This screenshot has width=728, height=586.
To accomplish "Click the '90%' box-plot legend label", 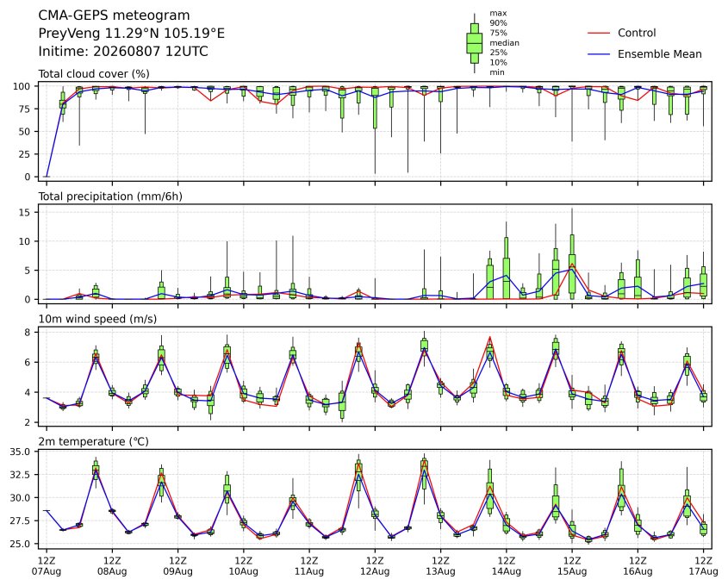I will pyautogui.click(x=498, y=23).
